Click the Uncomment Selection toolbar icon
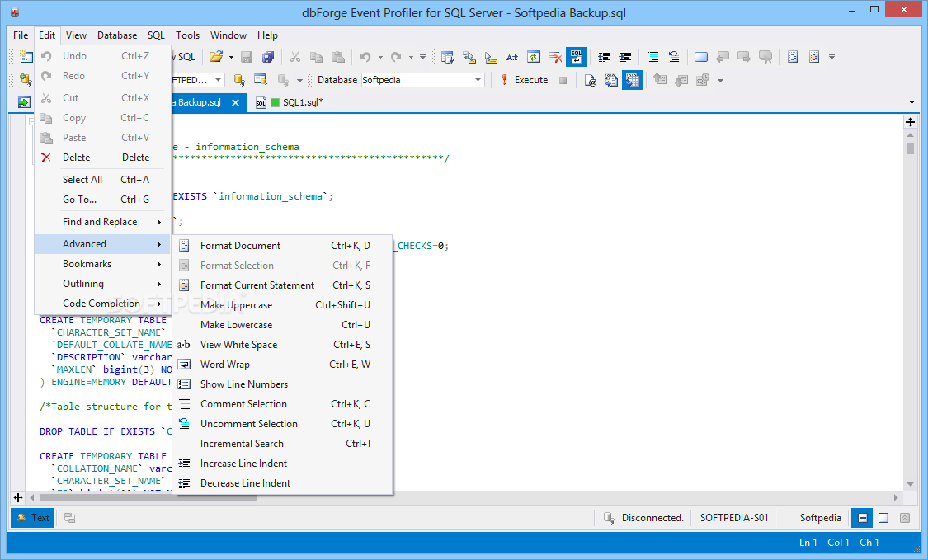928x560 pixels. pyautogui.click(x=674, y=57)
